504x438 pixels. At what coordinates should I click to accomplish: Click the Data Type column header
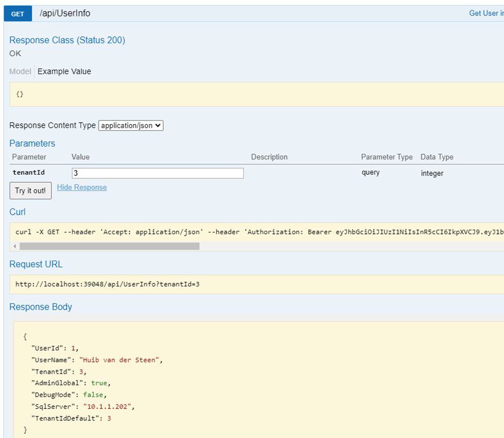tap(437, 157)
